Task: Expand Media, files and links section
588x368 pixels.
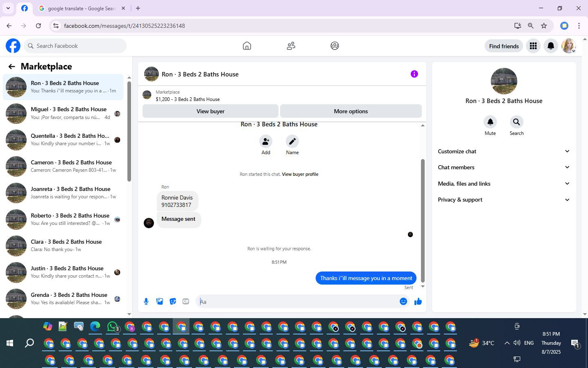Action: coord(503,184)
